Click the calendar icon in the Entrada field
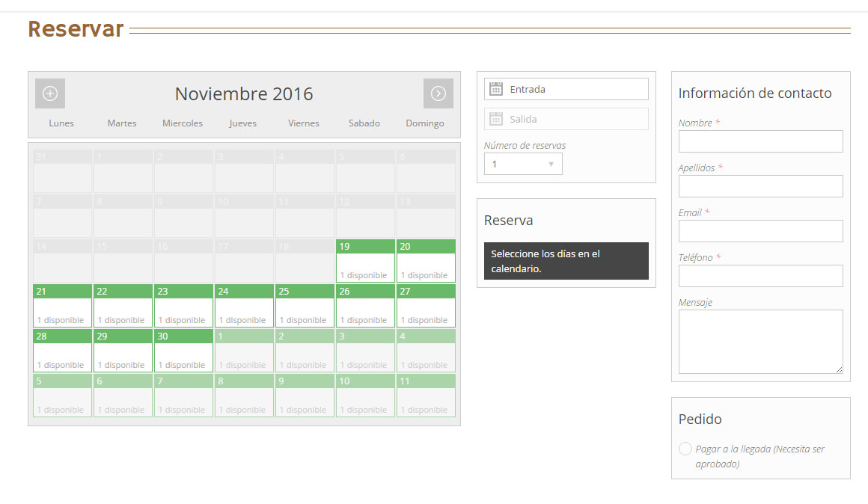Viewport: 868px width, 504px height. [x=496, y=89]
